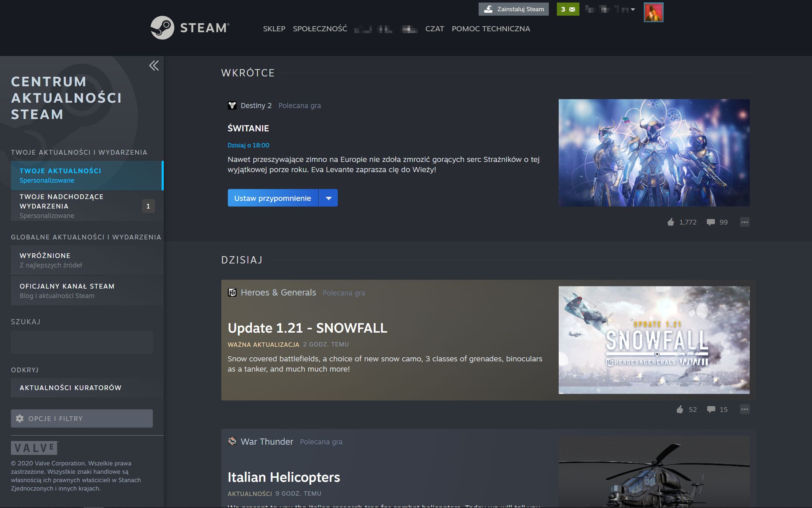Screen dimensions: 812x508
Task: Open Opcje i filtry settings
Action: (82, 418)
